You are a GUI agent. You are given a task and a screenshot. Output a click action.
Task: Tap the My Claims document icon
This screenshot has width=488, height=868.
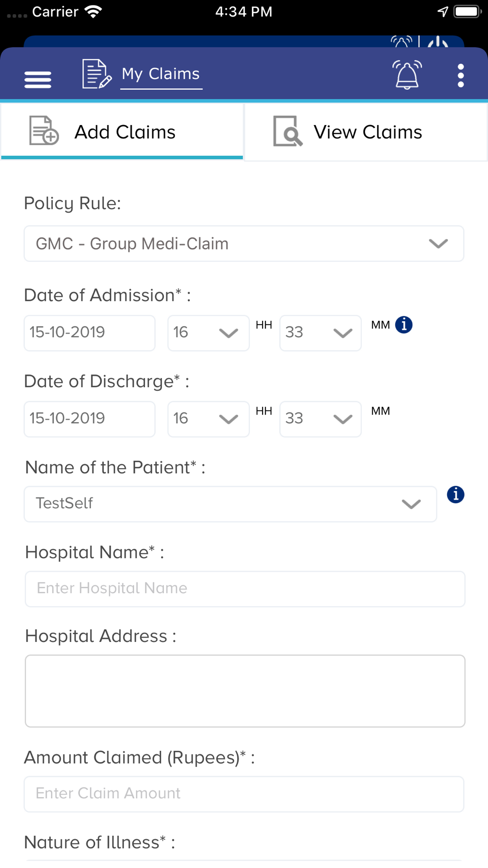tap(97, 74)
